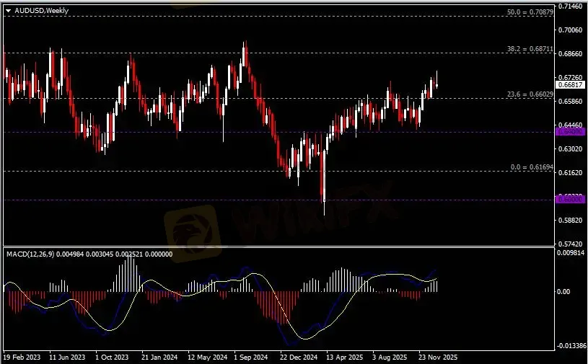Image resolution: width=588 pixels, height=364 pixels.
Task: Click the 1 Oct 2023 date label
Action: [112, 357]
